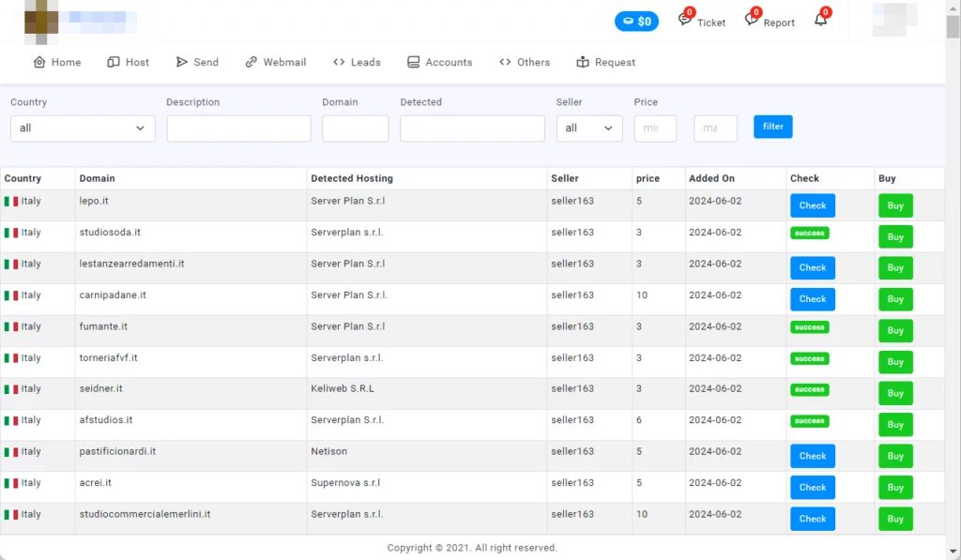
Task: Focus the Description filter field
Action: (238, 129)
